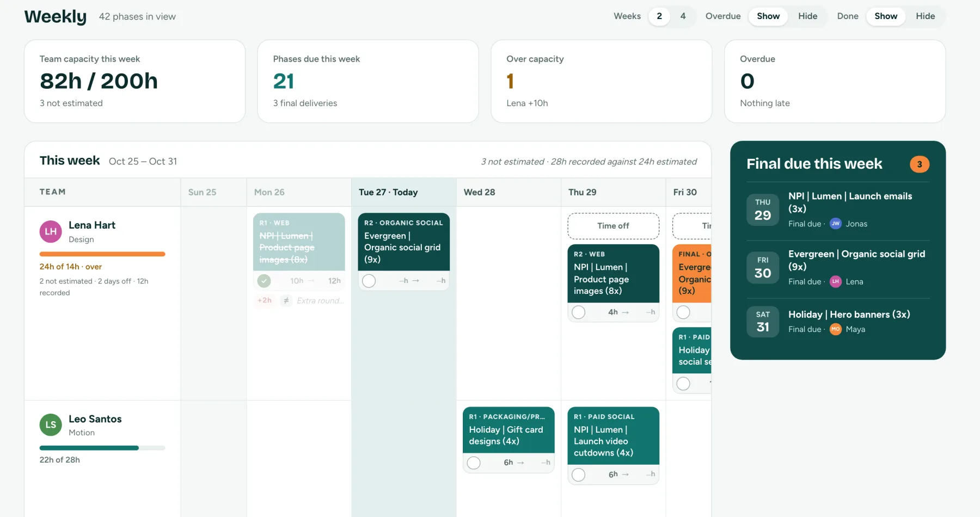
Task: Click the +2h overage label
Action: 265,300
